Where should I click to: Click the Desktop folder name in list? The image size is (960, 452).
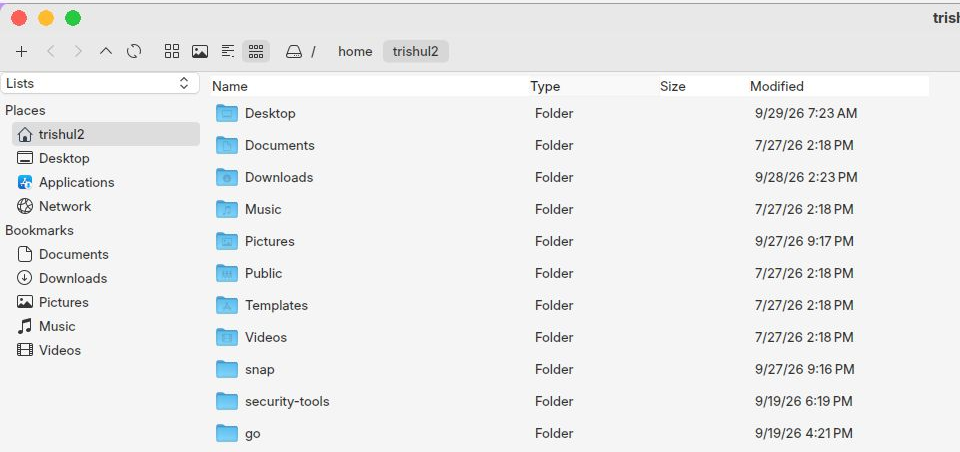pyautogui.click(x=270, y=113)
